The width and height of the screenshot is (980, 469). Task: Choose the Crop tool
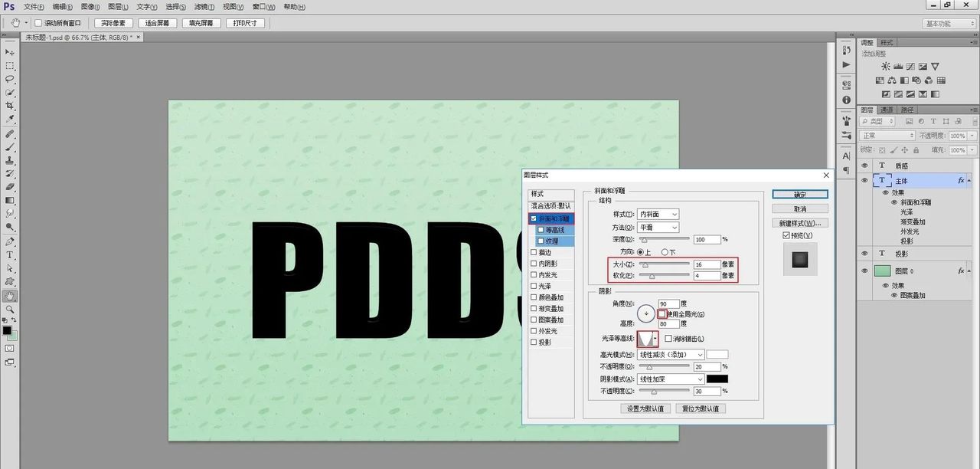10,106
